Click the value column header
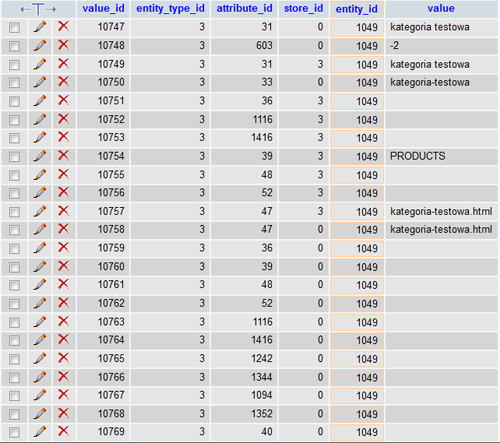Viewport: 500px width, 443px height. [441, 8]
